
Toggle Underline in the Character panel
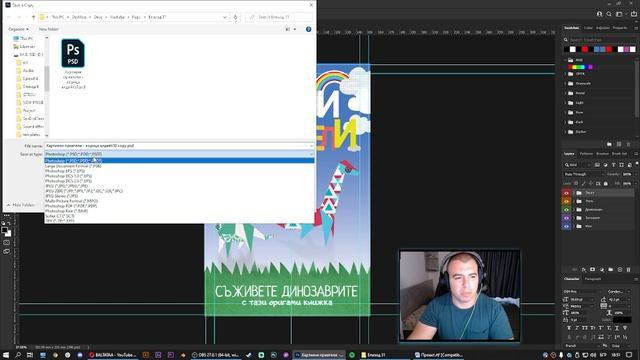pyautogui.click(x=617, y=328)
